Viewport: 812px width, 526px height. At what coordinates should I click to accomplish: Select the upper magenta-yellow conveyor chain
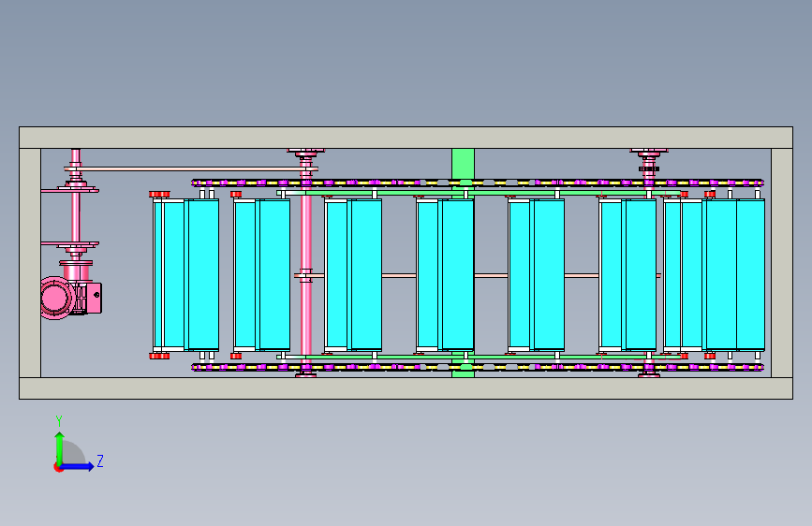tap(478, 183)
